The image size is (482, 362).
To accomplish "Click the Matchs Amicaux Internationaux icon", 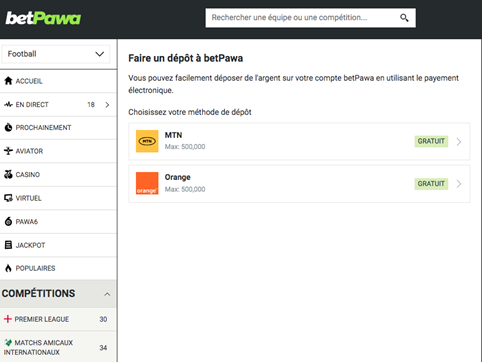I will tap(8, 342).
